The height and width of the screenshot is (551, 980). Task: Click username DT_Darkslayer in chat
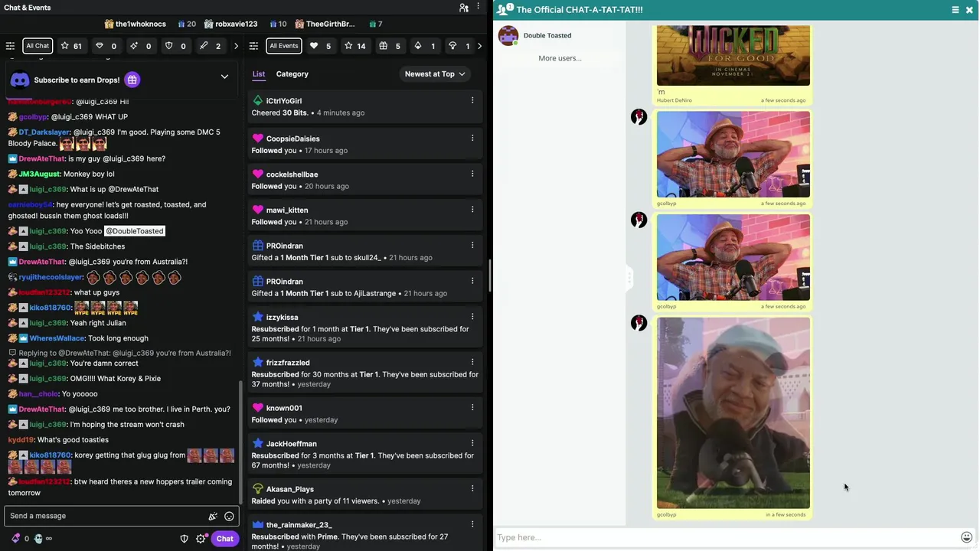coord(44,132)
